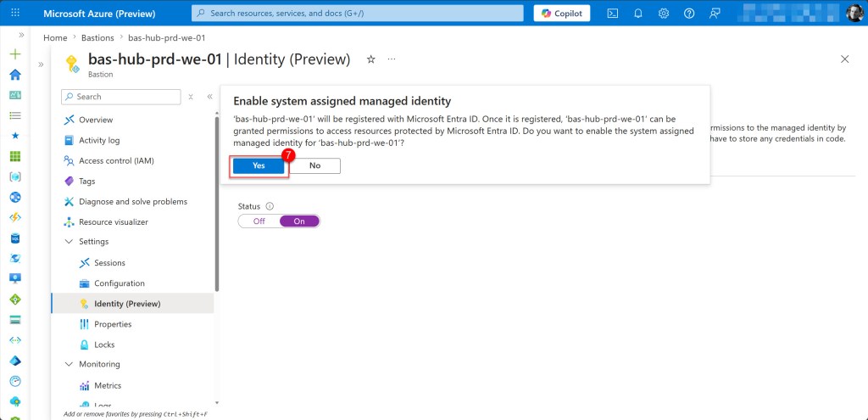Set Status toggle to On
The height and width of the screenshot is (420, 868).
tap(299, 221)
